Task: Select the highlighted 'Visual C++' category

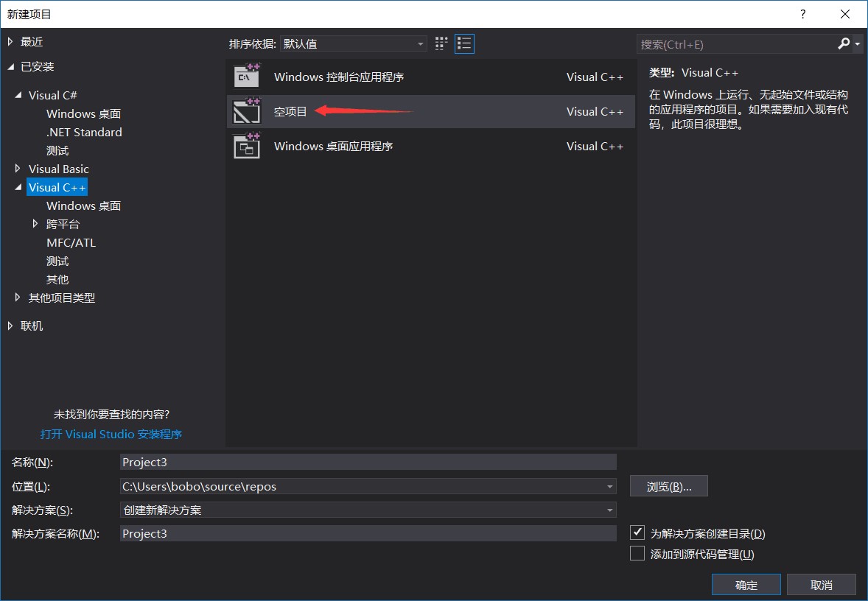Action: point(57,187)
